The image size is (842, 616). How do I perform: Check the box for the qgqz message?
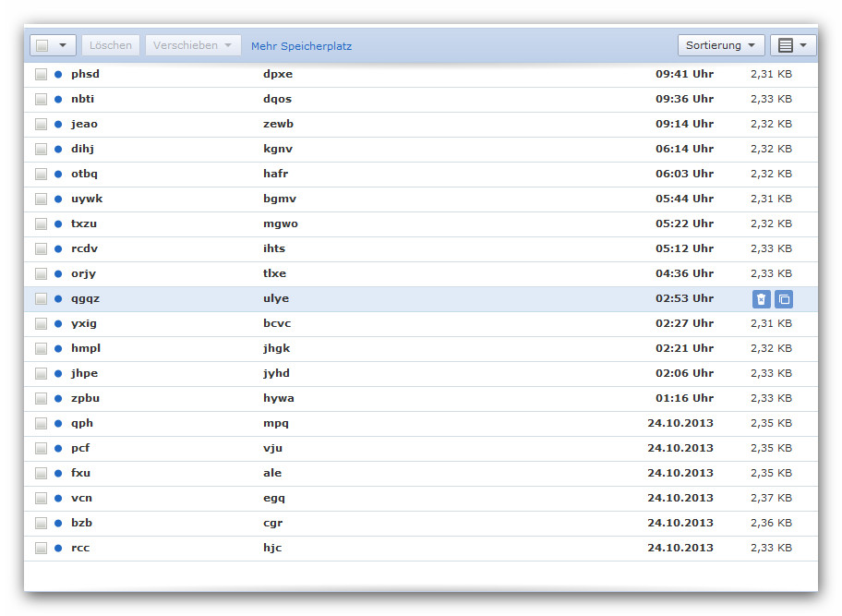pyautogui.click(x=41, y=298)
